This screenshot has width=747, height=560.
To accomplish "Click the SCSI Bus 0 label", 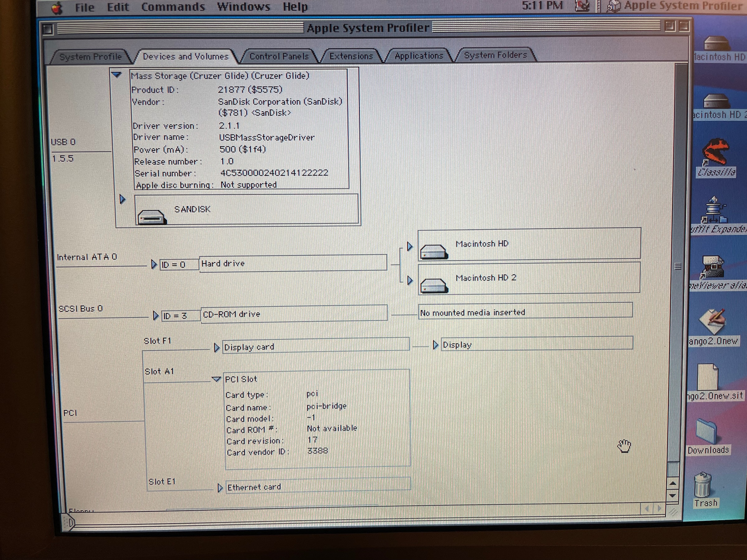I will [80, 309].
